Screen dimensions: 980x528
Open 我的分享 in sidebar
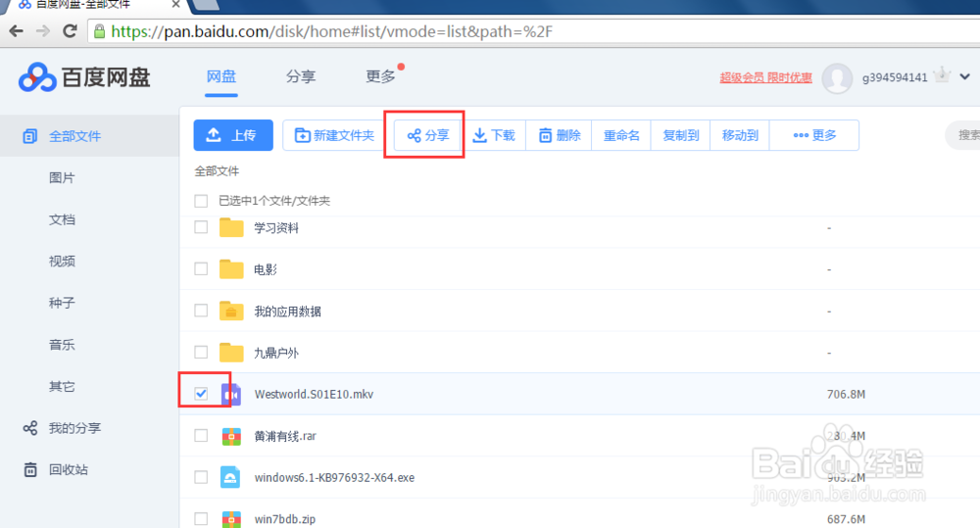[x=62, y=428]
